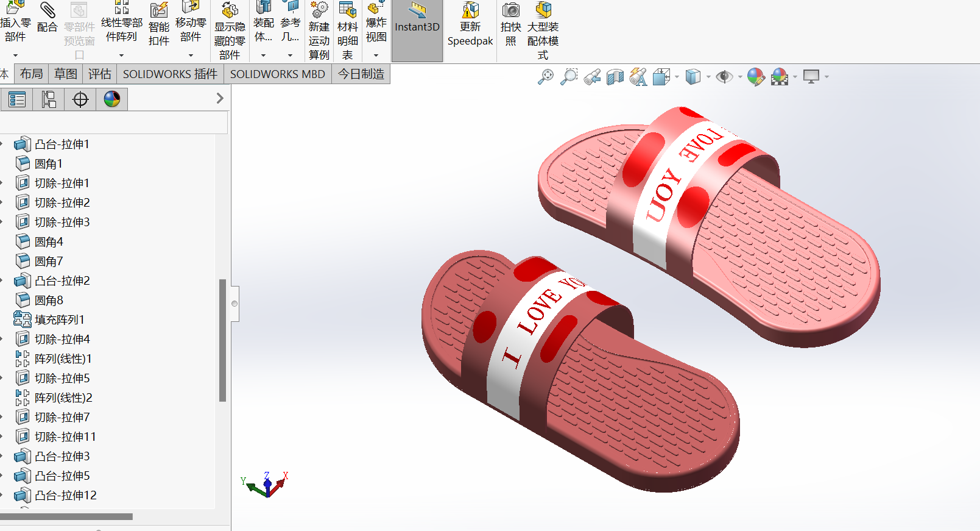This screenshot has width=980, height=531.
Task: Switch to 今日制造 tab
Action: coord(361,74)
